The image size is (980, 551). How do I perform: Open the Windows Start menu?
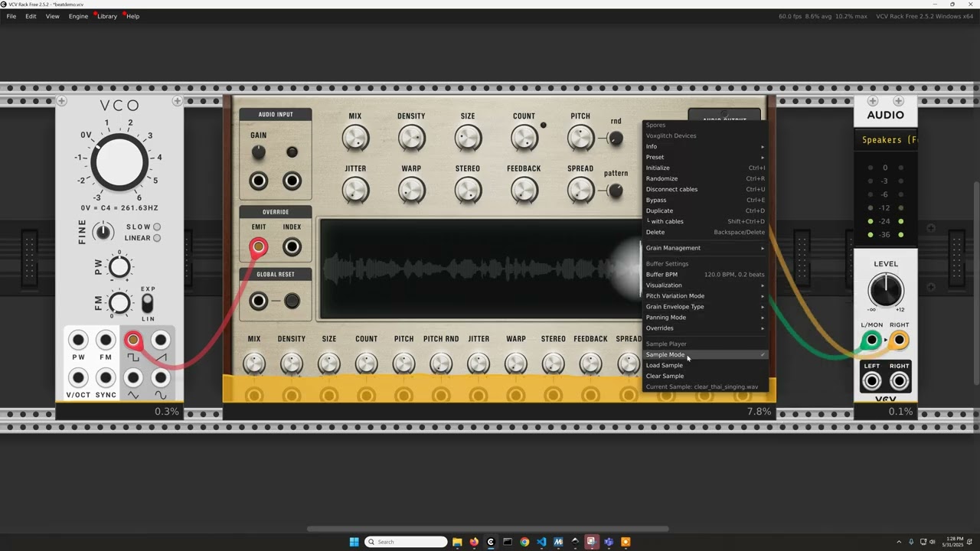tap(354, 542)
